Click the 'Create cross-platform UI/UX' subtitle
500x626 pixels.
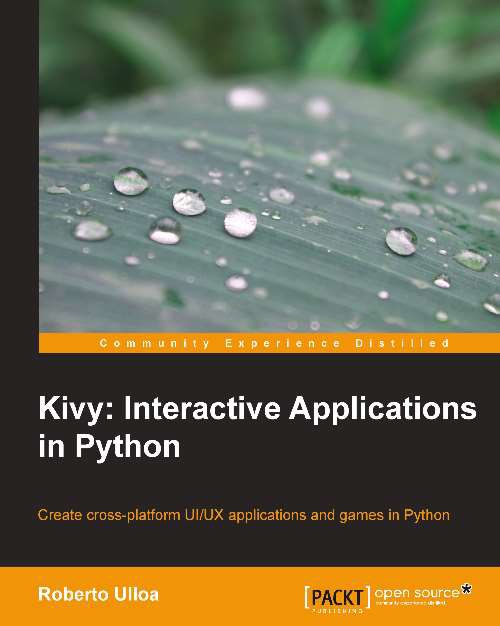coord(131,515)
